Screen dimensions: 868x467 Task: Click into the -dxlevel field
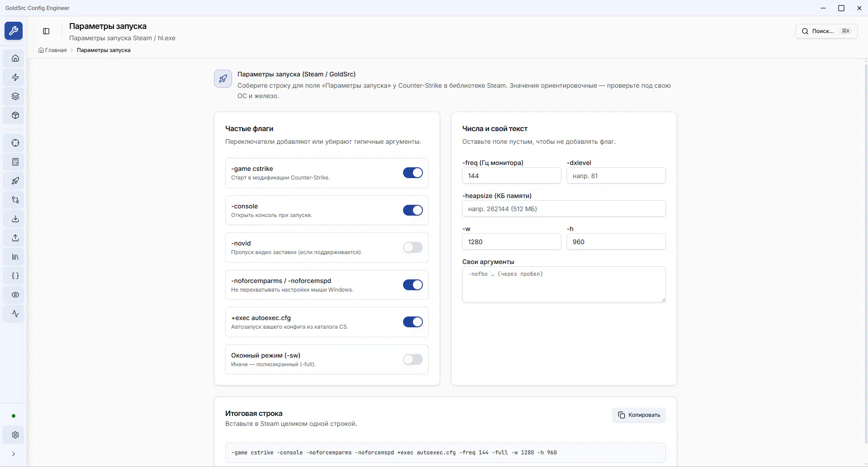tap(616, 176)
